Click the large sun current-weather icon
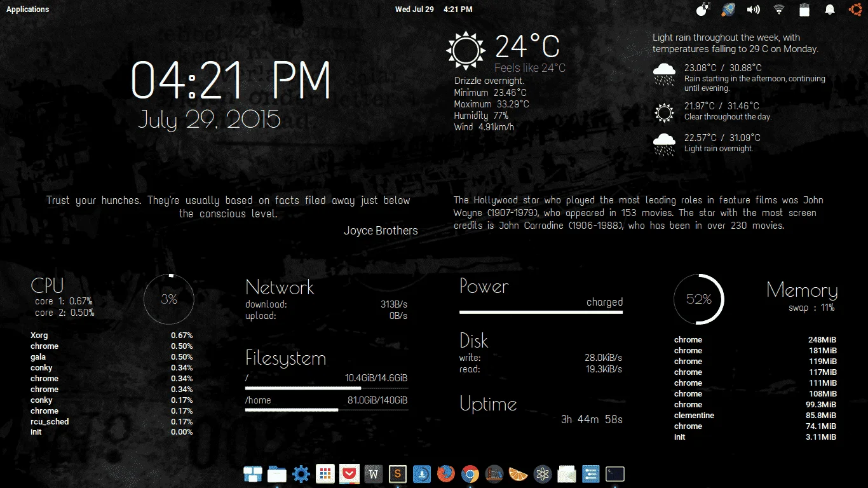This screenshot has height=488, width=868. tap(466, 50)
